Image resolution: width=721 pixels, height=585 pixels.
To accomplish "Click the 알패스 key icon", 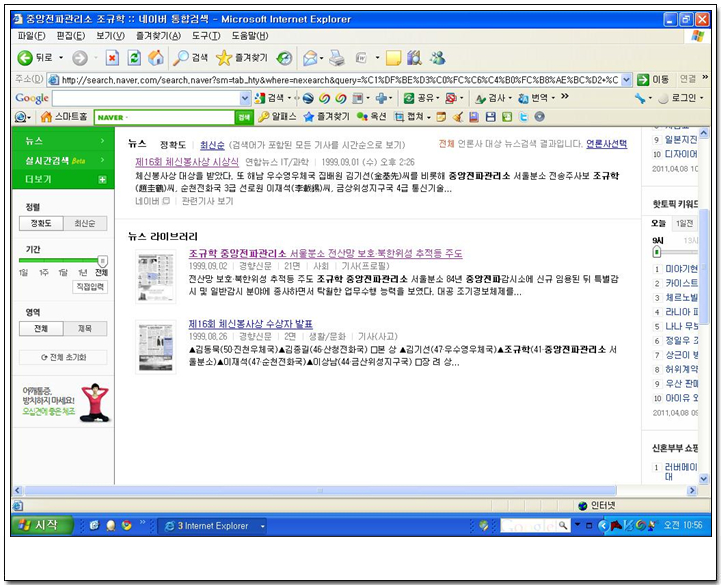I will tap(263, 117).
